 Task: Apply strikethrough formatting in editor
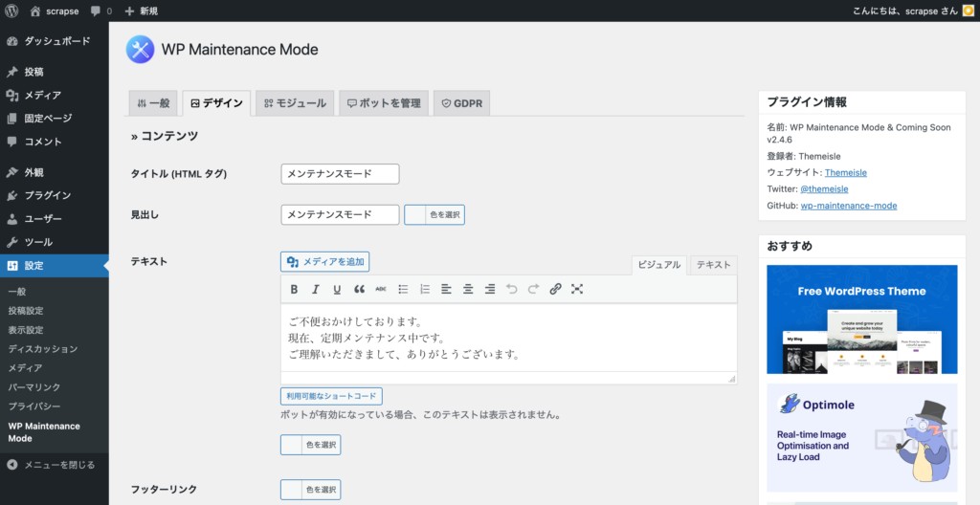[x=381, y=290]
